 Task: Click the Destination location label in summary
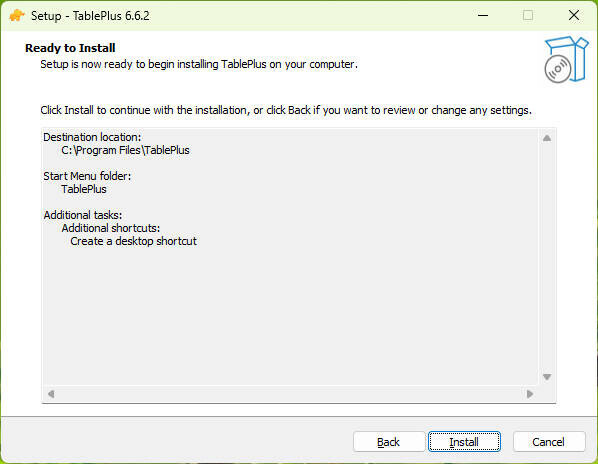(92, 137)
